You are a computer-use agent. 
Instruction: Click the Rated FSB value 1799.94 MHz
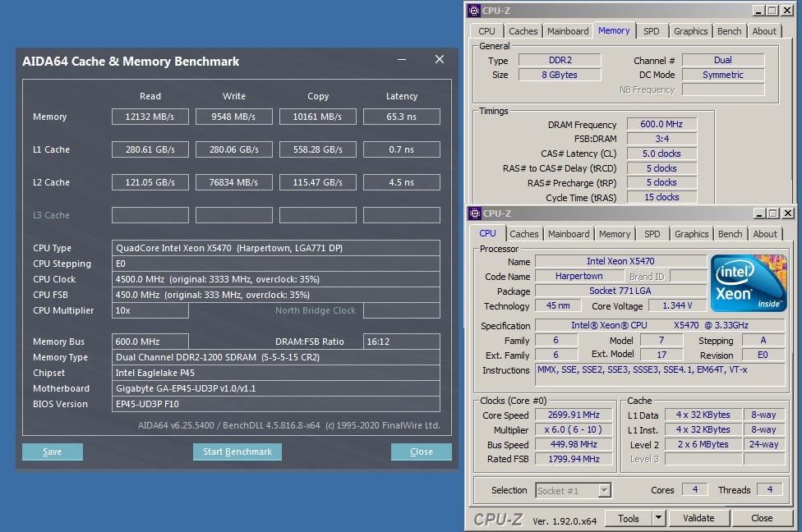[x=574, y=459]
